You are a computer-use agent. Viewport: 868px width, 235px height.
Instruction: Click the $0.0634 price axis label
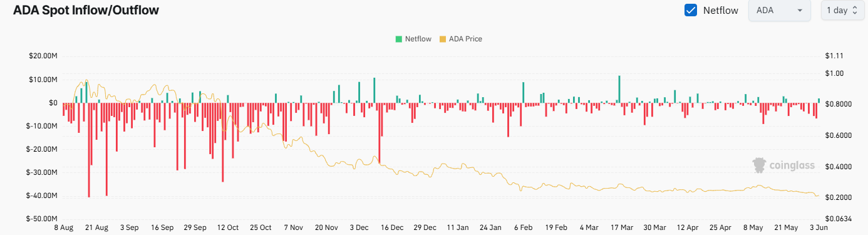point(838,219)
